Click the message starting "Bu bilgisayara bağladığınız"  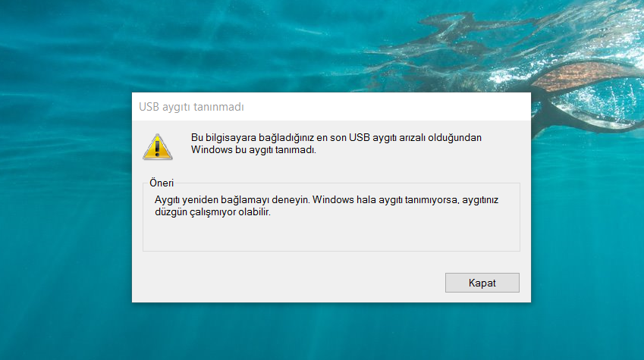(x=336, y=144)
